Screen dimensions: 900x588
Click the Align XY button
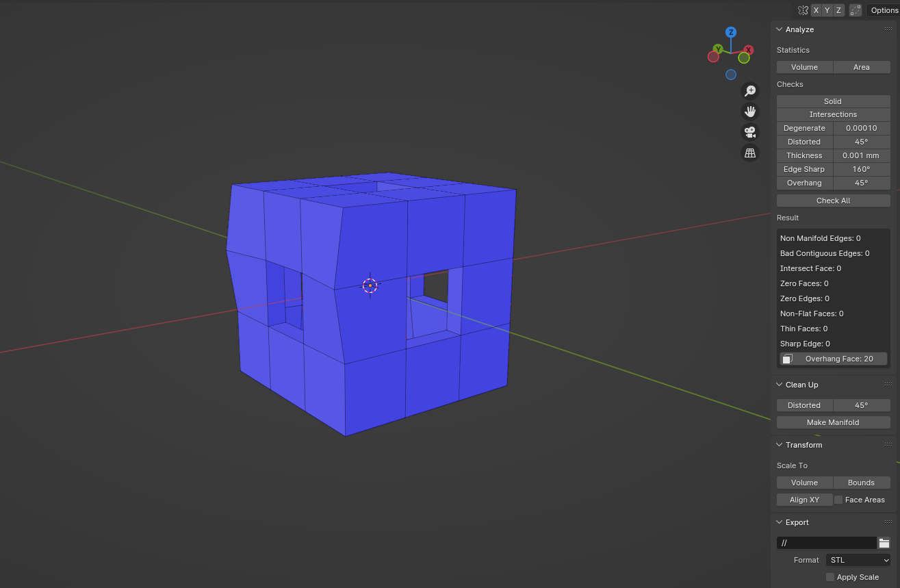(805, 500)
